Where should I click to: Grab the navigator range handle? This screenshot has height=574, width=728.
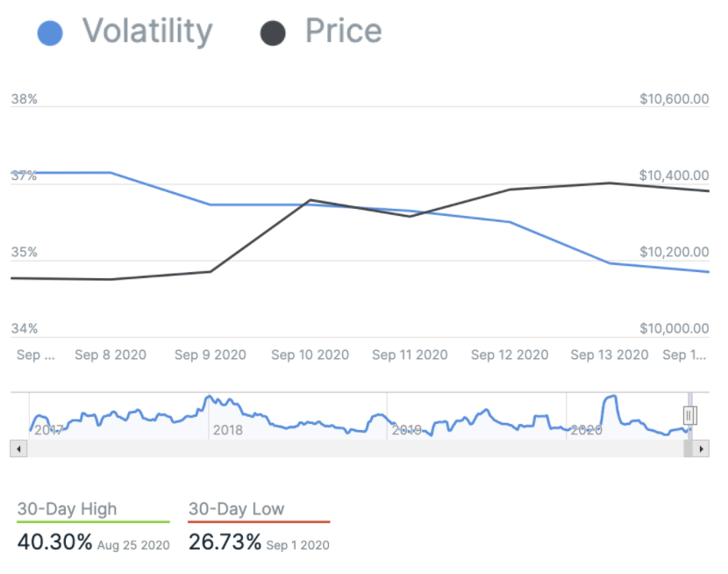click(x=689, y=415)
